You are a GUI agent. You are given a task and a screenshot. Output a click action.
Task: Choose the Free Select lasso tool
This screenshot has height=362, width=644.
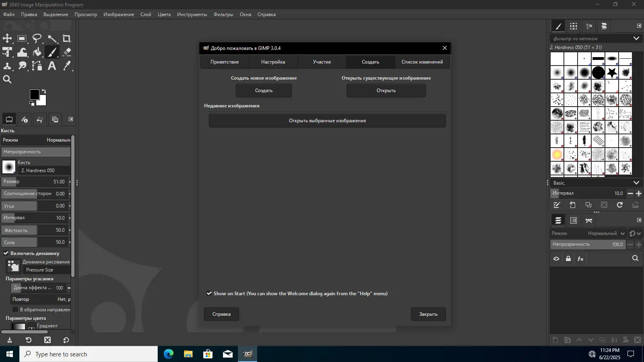(37, 39)
